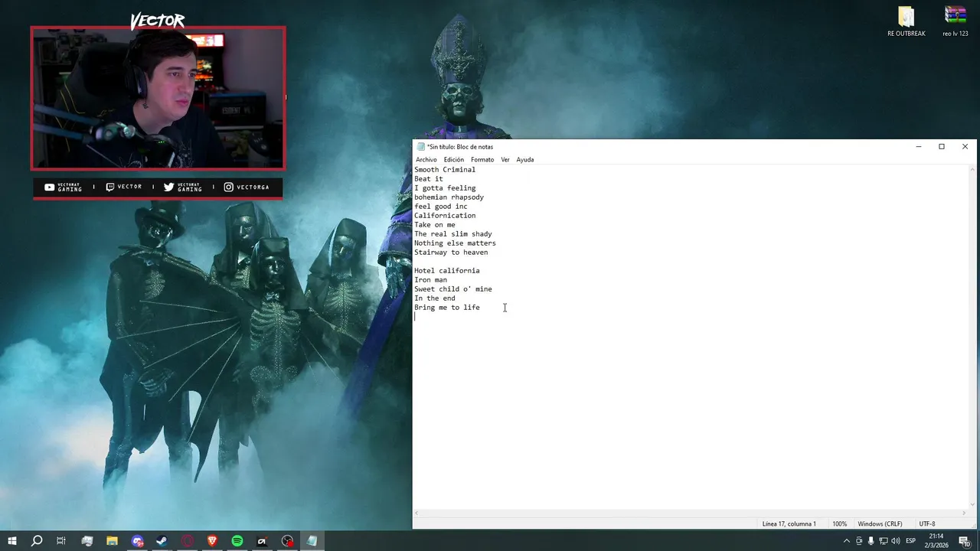Image resolution: width=980 pixels, height=551 pixels.
Task: Open the Formato menu in Notepad
Action: pos(482,159)
